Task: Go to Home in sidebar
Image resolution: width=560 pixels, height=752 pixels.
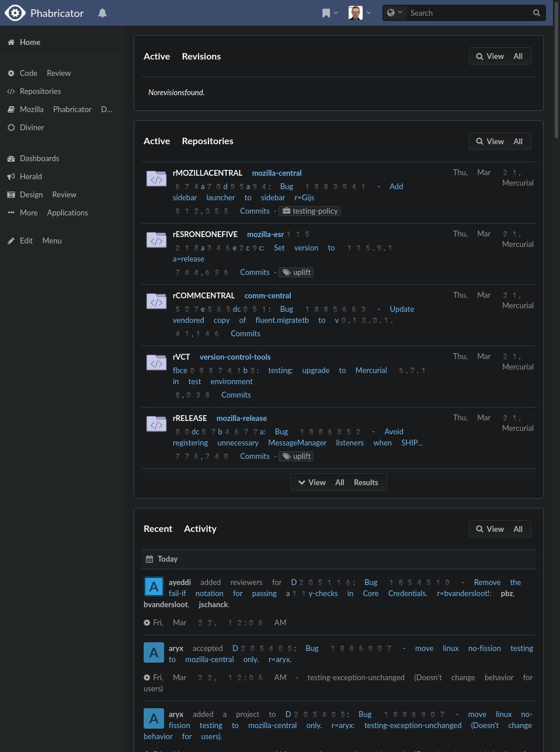Action: [61, 42]
